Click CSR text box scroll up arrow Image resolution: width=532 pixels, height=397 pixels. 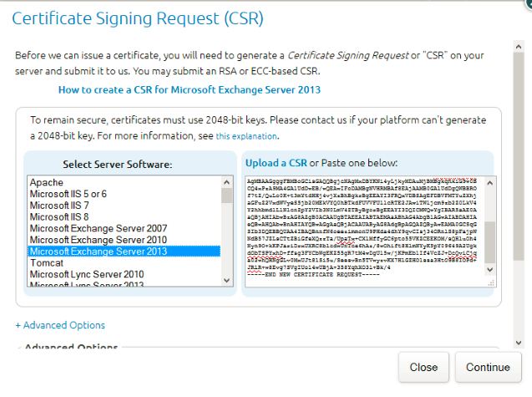tap(490, 182)
